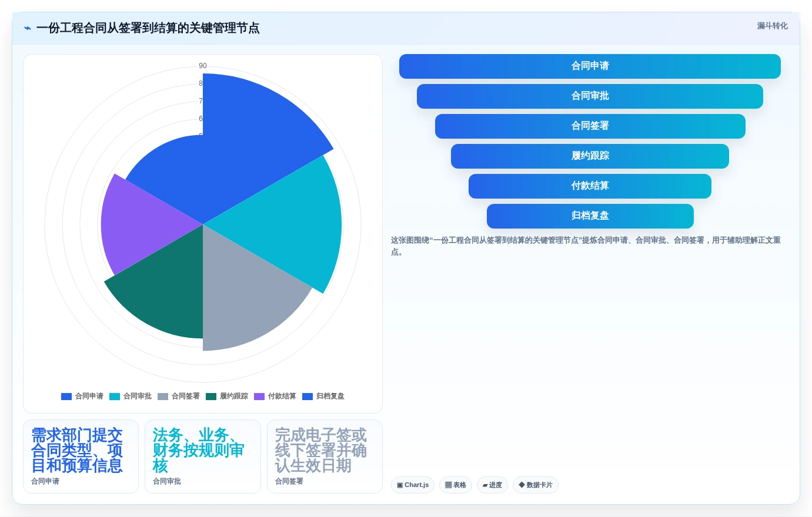Select the 付款结算 funnel bar

click(590, 186)
